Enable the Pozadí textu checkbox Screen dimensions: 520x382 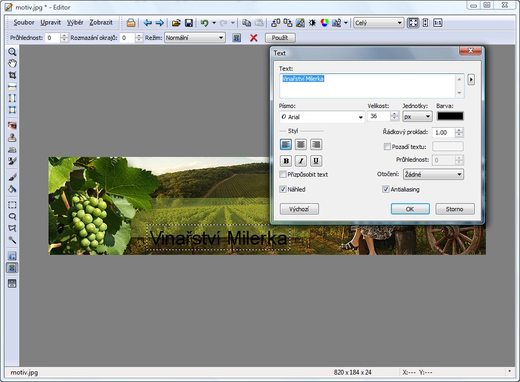(x=387, y=147)
